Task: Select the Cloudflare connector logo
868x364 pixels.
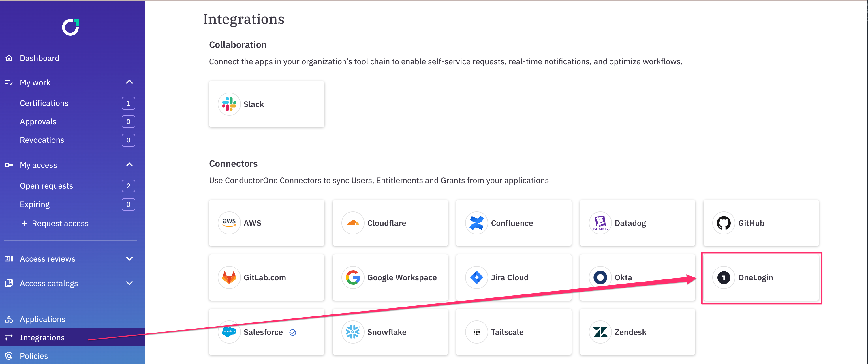Action: (x=352, y=223)
